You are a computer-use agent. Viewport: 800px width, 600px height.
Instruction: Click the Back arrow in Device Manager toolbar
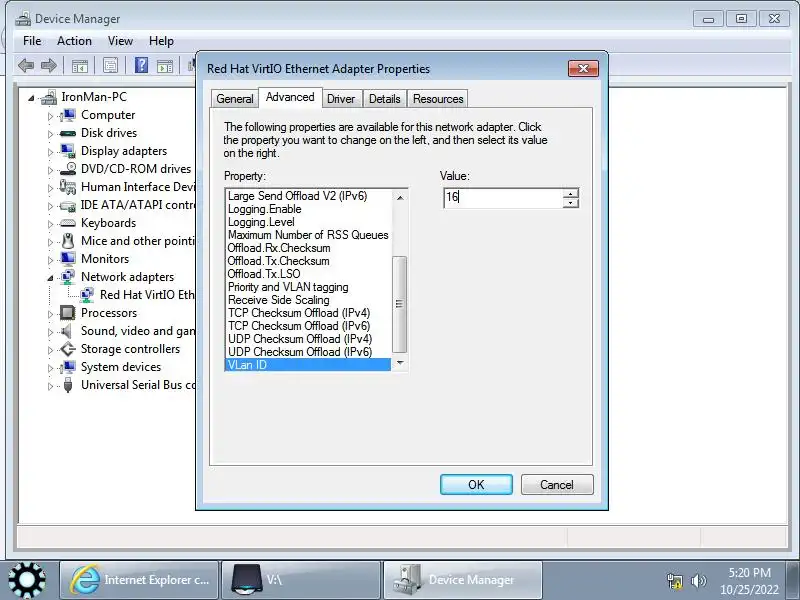click(26, 65)
